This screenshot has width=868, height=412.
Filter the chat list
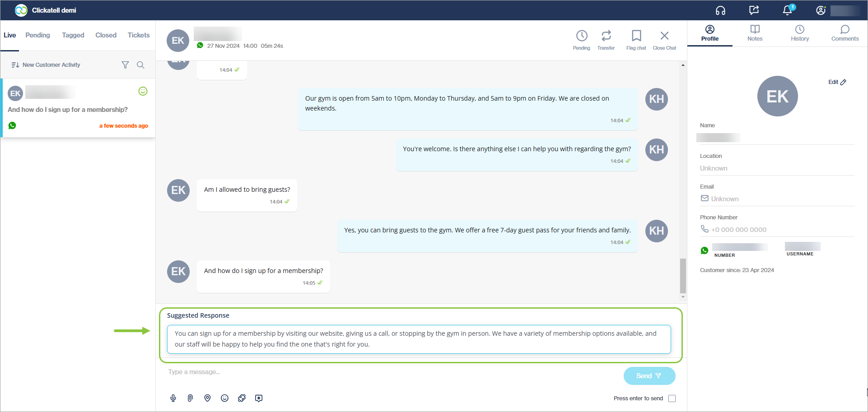point(125,65)
